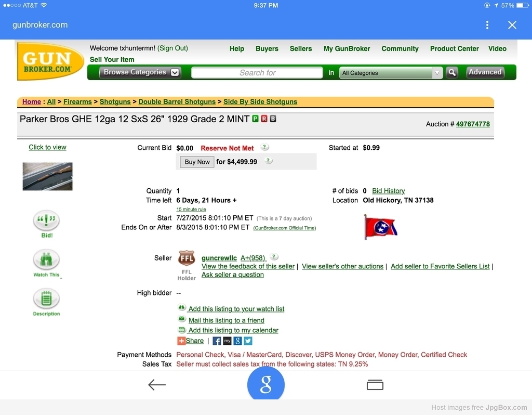Screen dimensions: 532x415
Task: Click the Click to view link
Action: click(47, 147)
